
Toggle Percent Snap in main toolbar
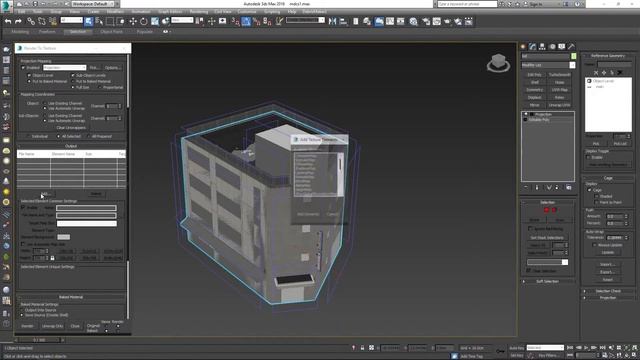[257, 21]
